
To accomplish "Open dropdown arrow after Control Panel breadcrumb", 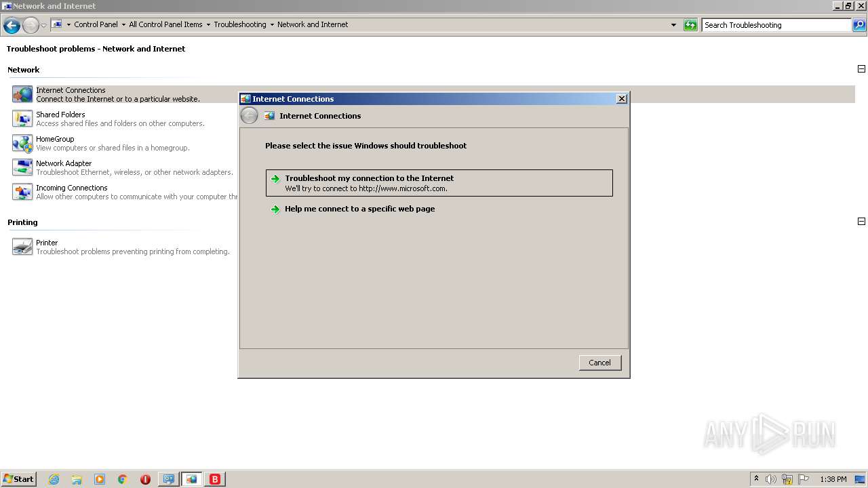I will 123,24.
